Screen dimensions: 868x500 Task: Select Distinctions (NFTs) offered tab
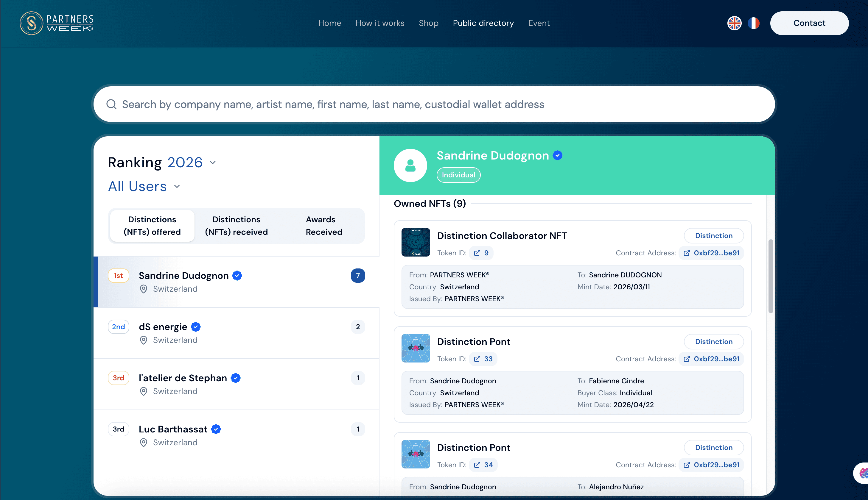click(x=152, y=226)
